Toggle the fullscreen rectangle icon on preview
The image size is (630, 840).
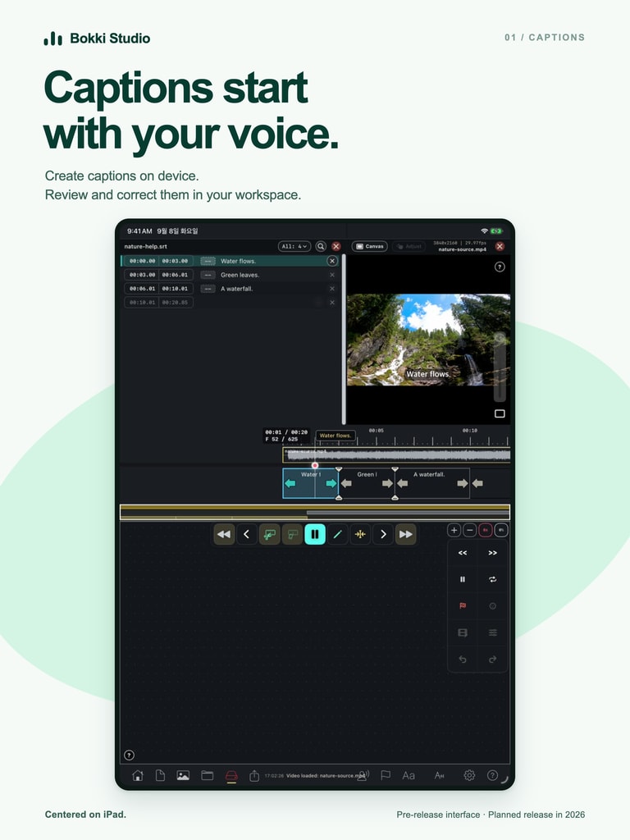(500, 413)
